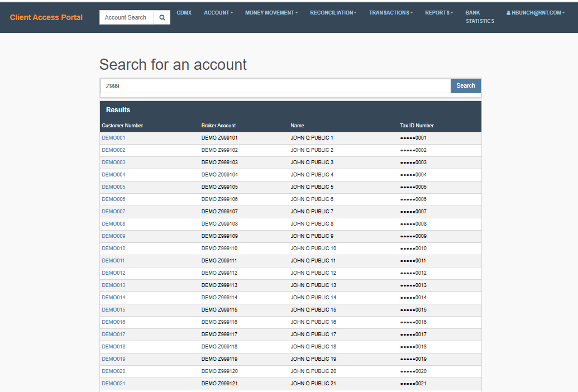
Task: Open customer DEMO021
Action: click(113, 384)
